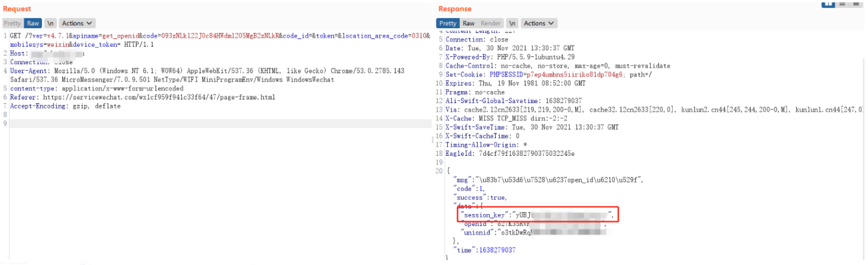Click the Response panel heading
Image resolution: width=868 pixels, height=265 pixels.
(x=454, y=9)
